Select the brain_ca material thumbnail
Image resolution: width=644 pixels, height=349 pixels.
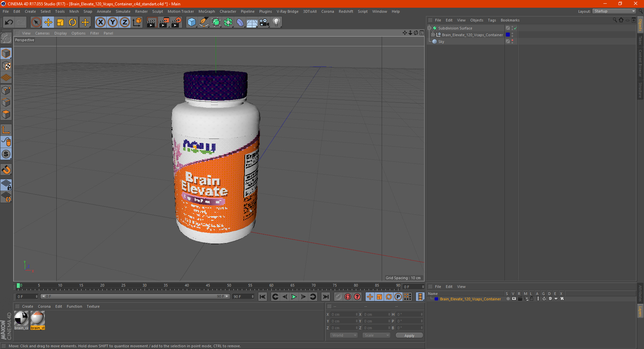21,320
